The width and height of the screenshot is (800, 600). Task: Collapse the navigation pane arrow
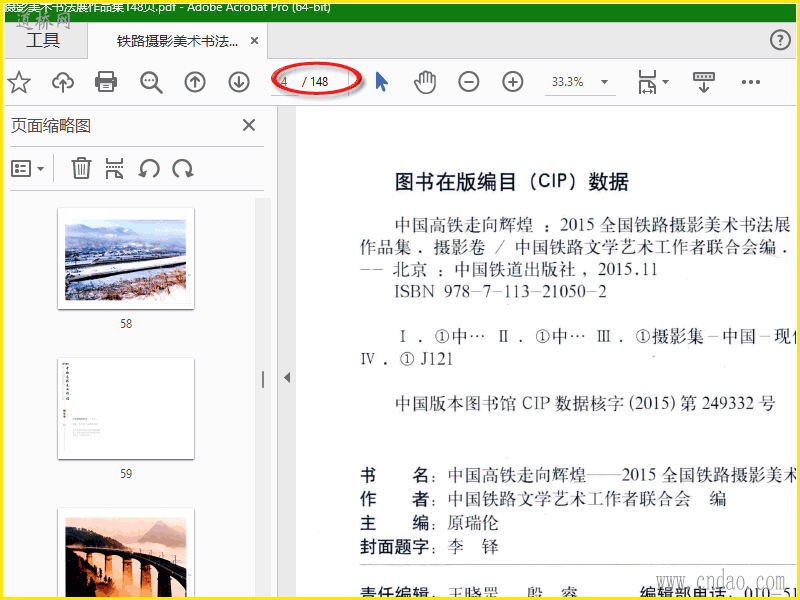click(x=287, y=378)
